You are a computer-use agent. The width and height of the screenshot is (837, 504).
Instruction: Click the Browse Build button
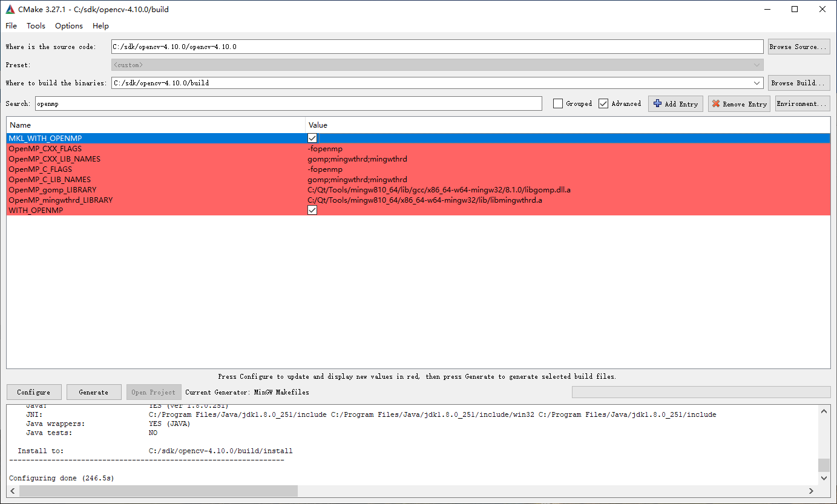[x=799, y=83]
